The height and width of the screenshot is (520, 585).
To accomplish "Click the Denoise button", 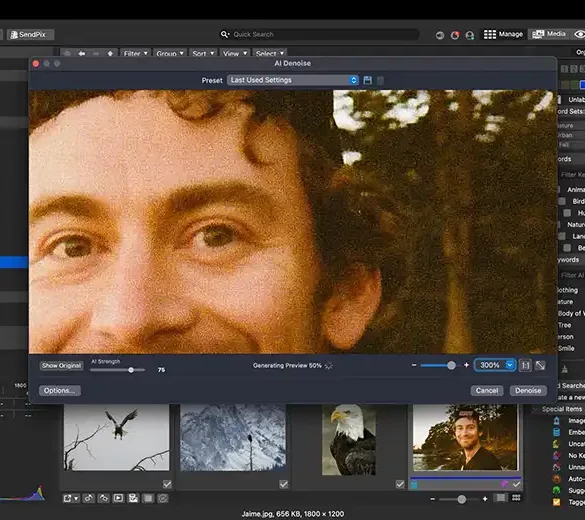I will tap(528, 391).
